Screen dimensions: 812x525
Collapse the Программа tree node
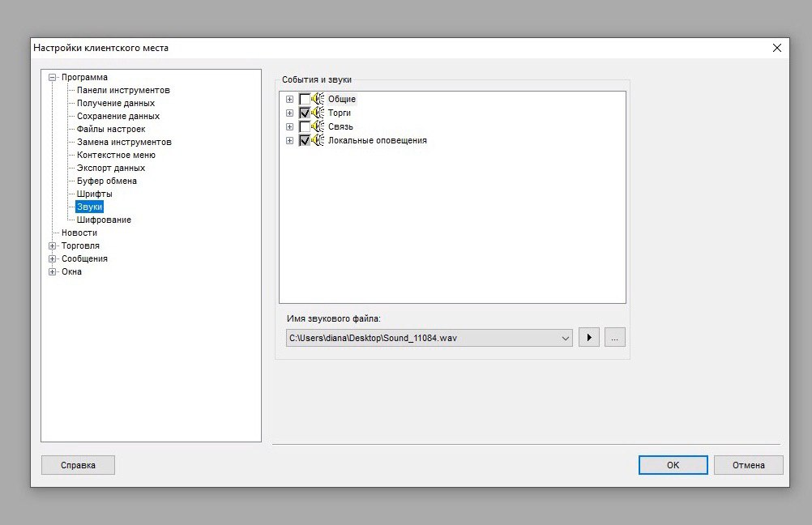pos(53,78)
